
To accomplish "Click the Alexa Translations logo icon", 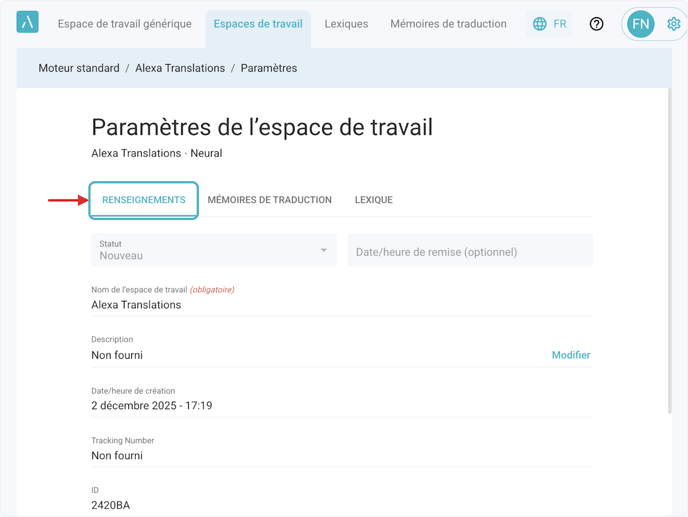I will (x=28, y=22).
